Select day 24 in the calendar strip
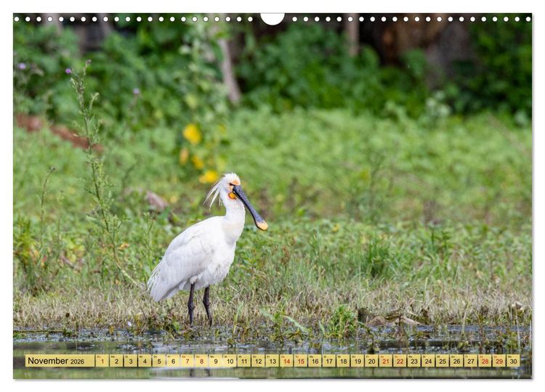This screenshot has width=545, height=392. [428, 361]
